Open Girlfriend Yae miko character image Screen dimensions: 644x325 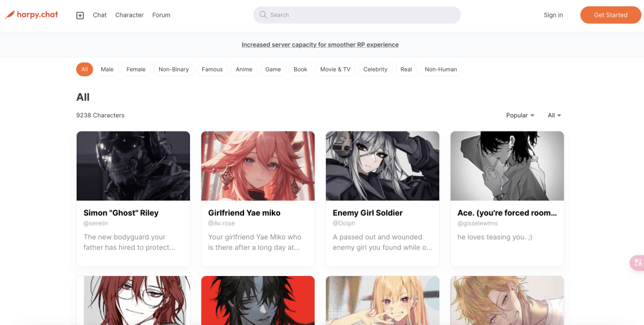258,166
